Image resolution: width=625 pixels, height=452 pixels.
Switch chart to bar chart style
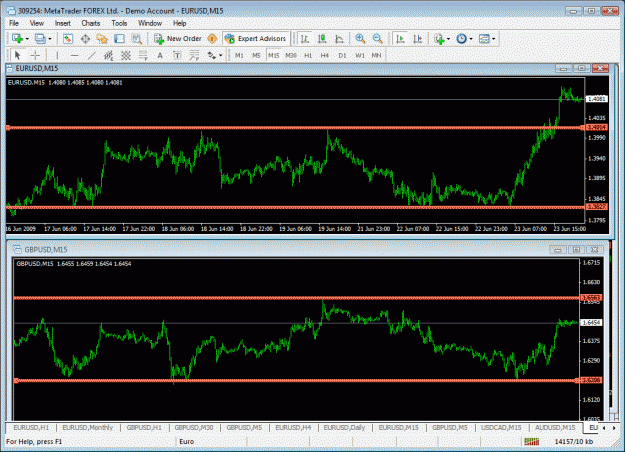click(x=305, y=39)
